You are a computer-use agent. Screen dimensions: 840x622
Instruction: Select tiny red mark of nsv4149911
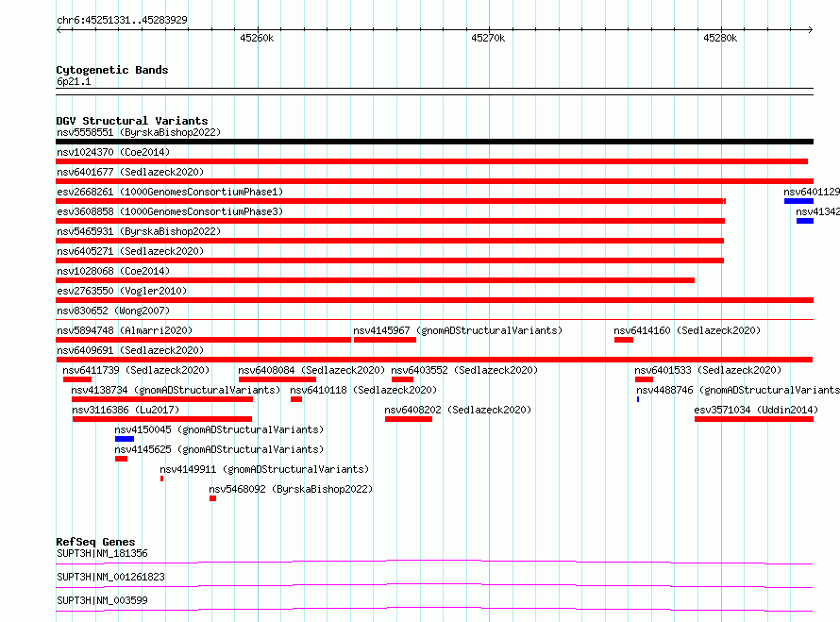pyautogui.click(x=161, y=479)
